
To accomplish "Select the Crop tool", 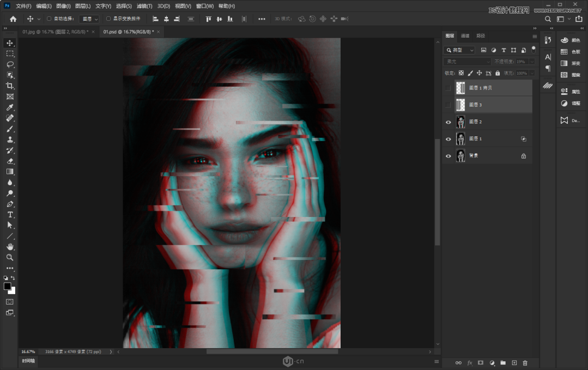I will click(9, 86).
